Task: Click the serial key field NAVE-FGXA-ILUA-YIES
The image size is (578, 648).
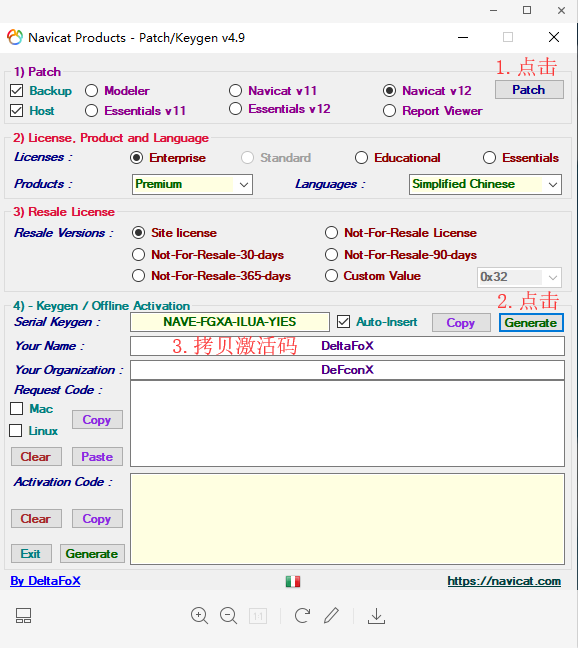Action: click(230, 322)
